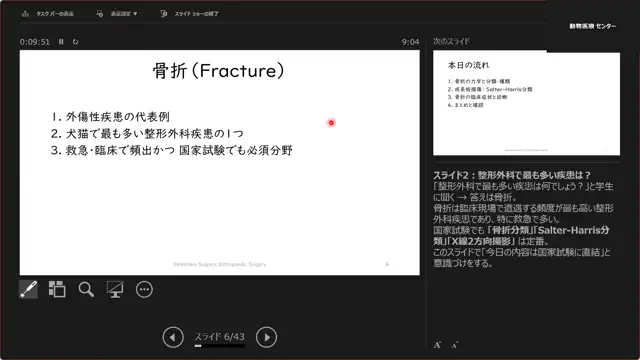Go to the previous slide

pyautogui.click(x=173, y=337)
